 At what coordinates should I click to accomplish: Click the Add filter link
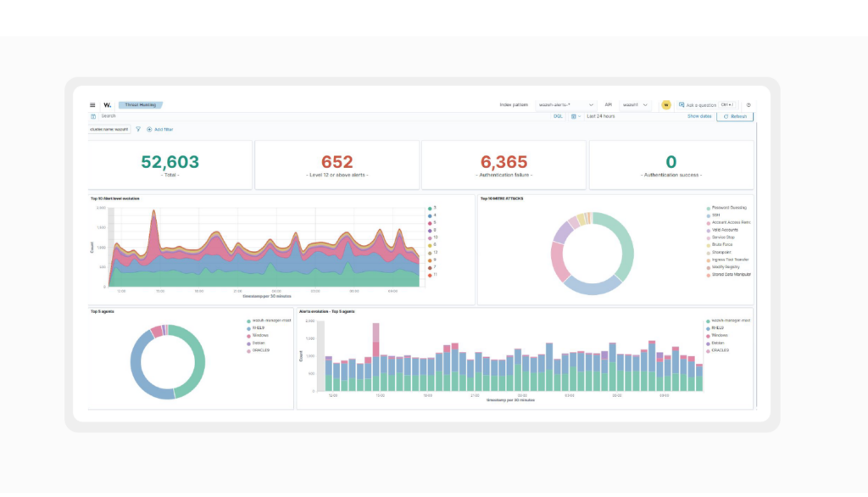tap(160, 129)
